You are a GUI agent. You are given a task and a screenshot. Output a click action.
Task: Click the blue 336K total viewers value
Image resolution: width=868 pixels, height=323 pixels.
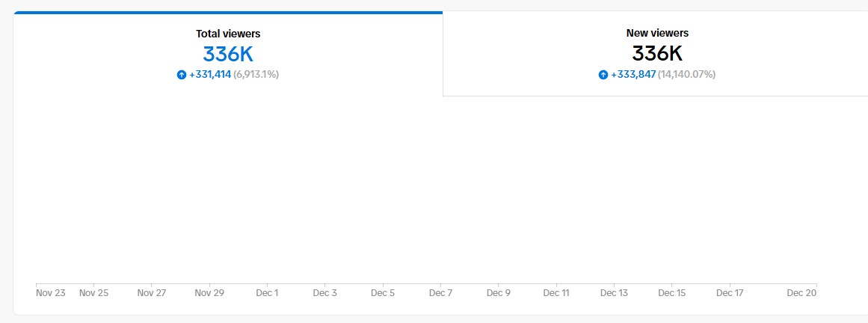pyautogui.click(x=228, y=54)
